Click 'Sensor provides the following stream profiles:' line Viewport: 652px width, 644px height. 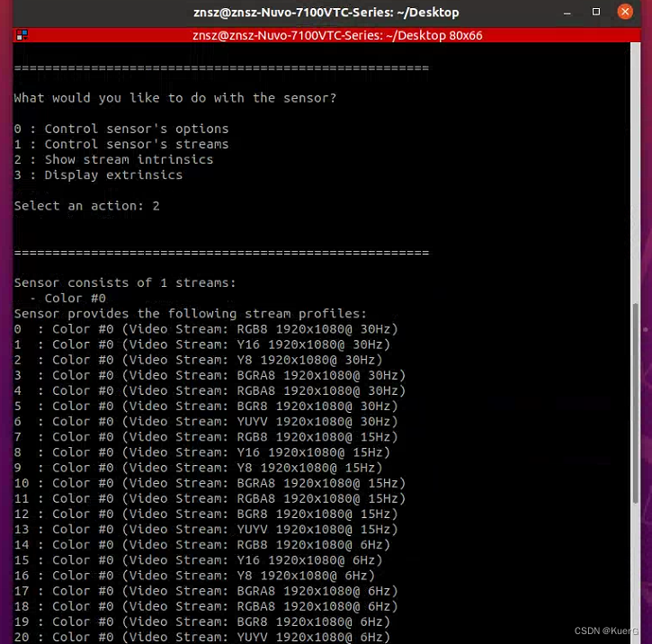(191, 314)
